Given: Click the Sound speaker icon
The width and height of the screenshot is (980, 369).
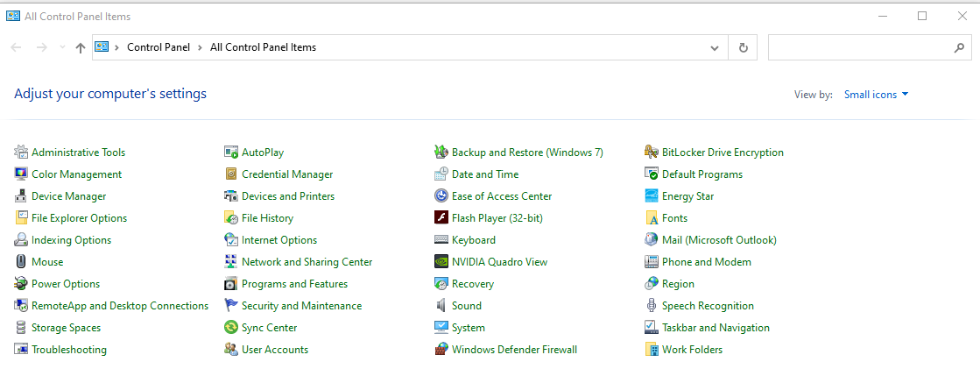Looking at the screenshot, I should [441, 305].
